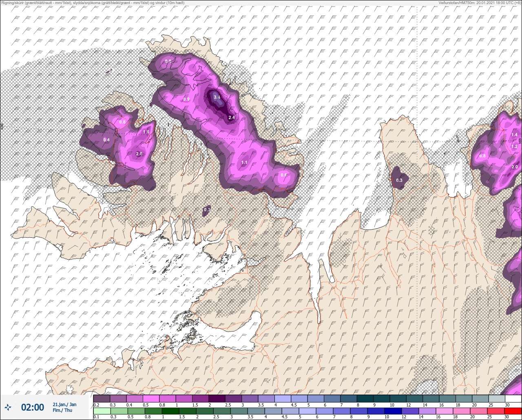Click the 1.2 precipitation value on the map
The height and width of the screenshot is (420, 522).
pos(514,146)
